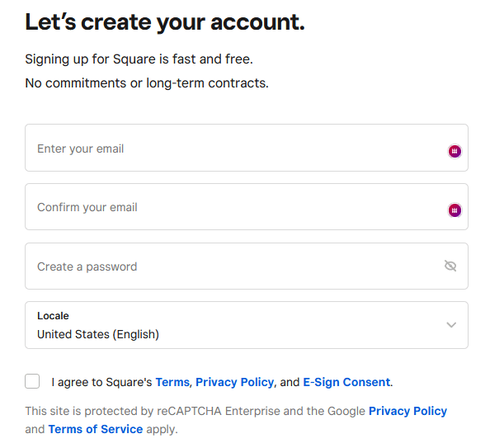
Task: Click the "Let's create your account." heading
Action: click(x=165, y=22)
